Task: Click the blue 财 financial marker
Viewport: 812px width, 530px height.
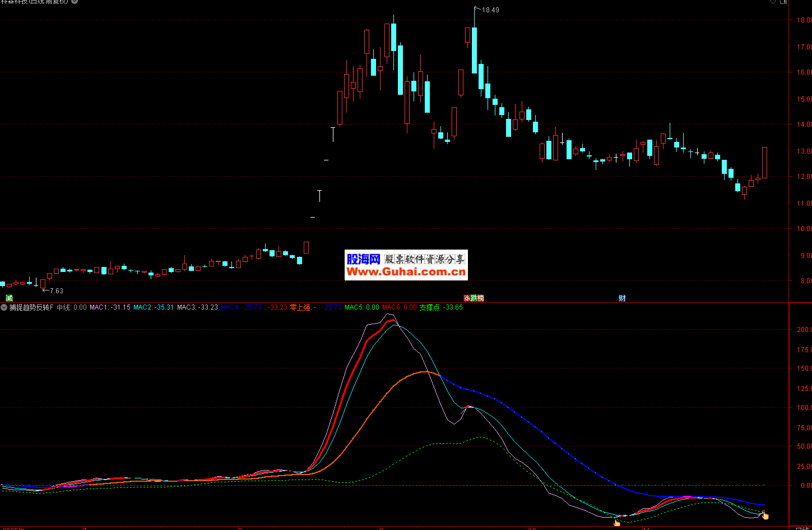Action: 622,298
